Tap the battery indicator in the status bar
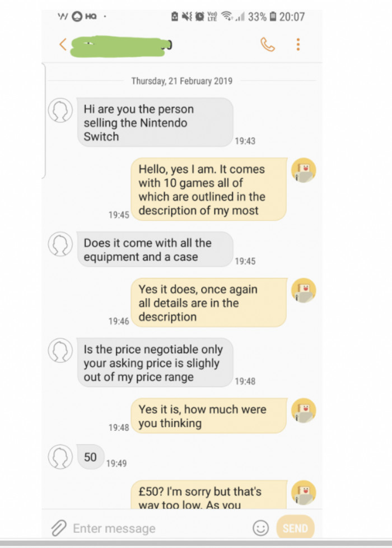Viewport: 392px width, 548px height. pos(273,17)
